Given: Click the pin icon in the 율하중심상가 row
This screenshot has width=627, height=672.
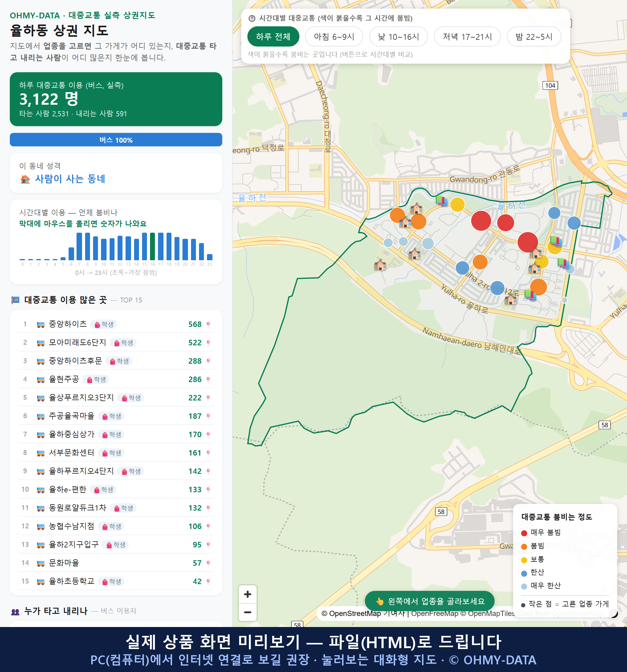Looking at the screenshot, I should [x=208, y=434].
